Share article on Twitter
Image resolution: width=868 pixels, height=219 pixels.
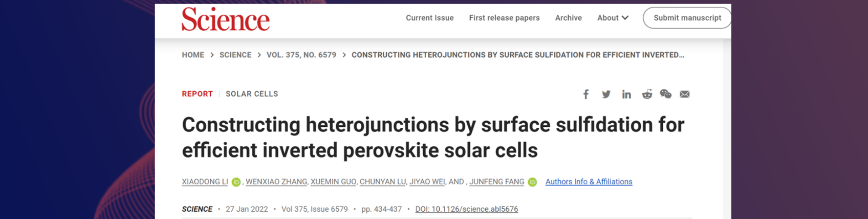[606, 94]
